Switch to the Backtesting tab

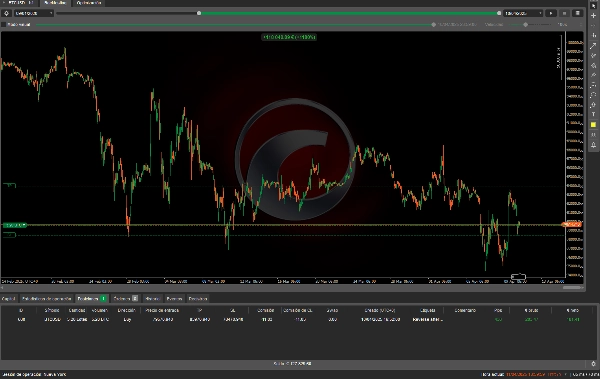(55, 3)
